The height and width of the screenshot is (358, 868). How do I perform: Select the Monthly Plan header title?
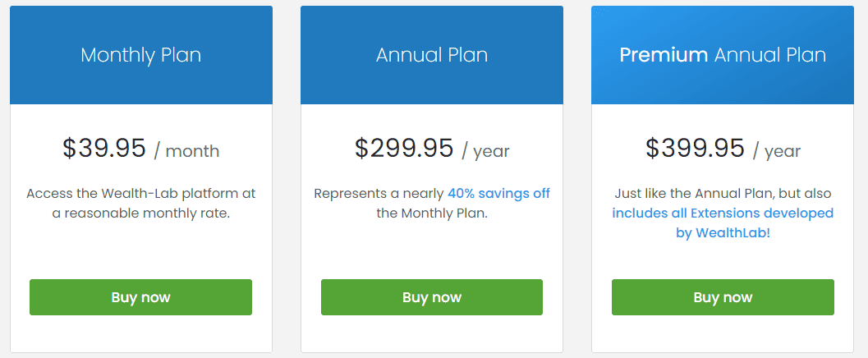(140, 55)
